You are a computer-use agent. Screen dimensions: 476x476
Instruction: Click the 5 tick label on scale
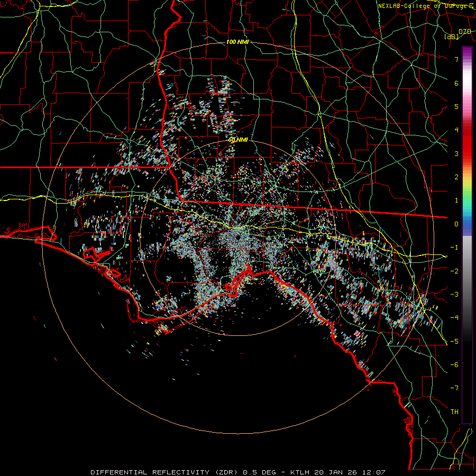point(456,106)
